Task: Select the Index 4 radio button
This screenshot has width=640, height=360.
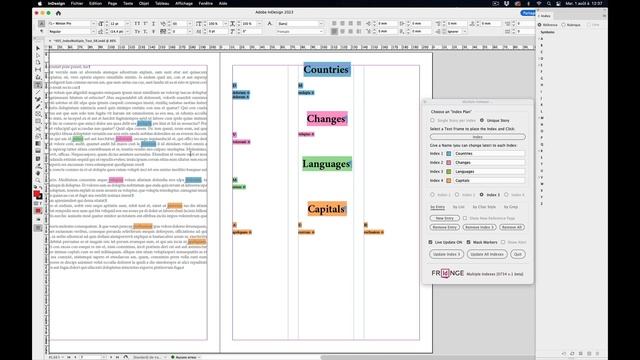Action: (506, 195)
